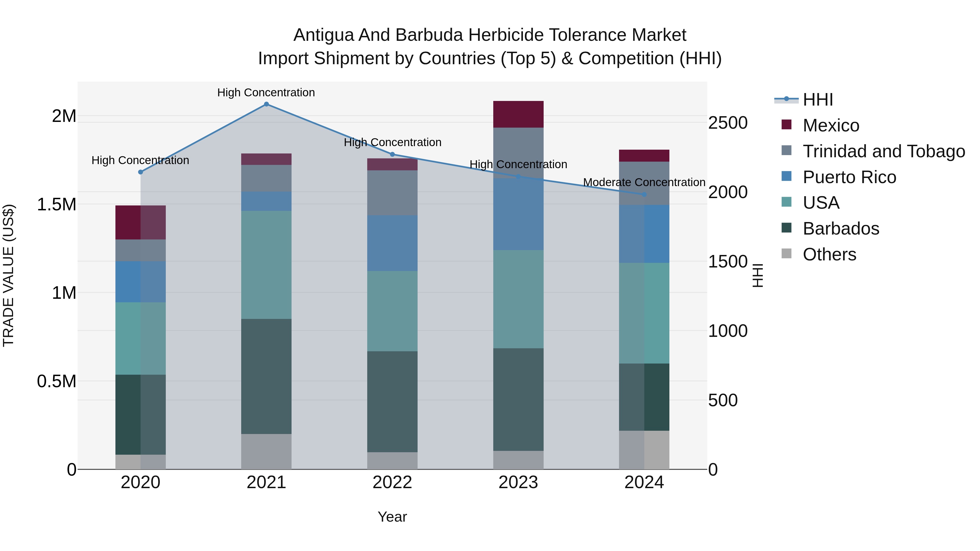Click the 1.5M y-axis tick label
The image size is (980, 551).
(x=57, y=205)
